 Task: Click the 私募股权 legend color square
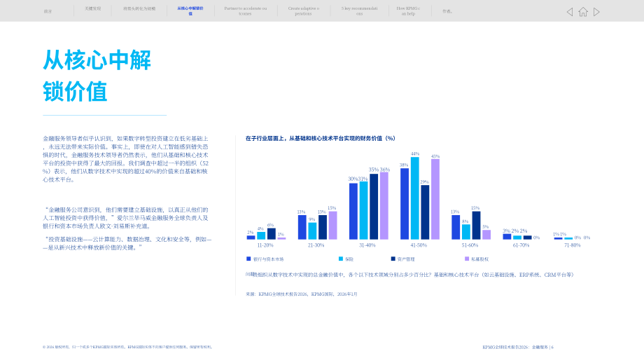[467, 259]
